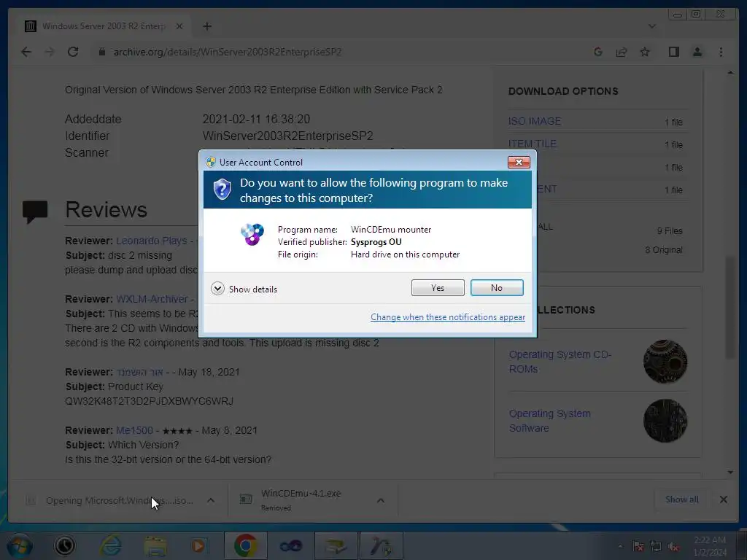Click the volume muted tray icon
747x560 pixels.
click(x=673, y=547)
